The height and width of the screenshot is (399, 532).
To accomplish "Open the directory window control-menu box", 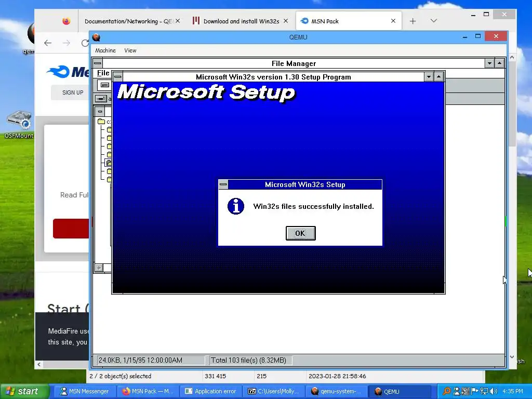I will (100, 111).
